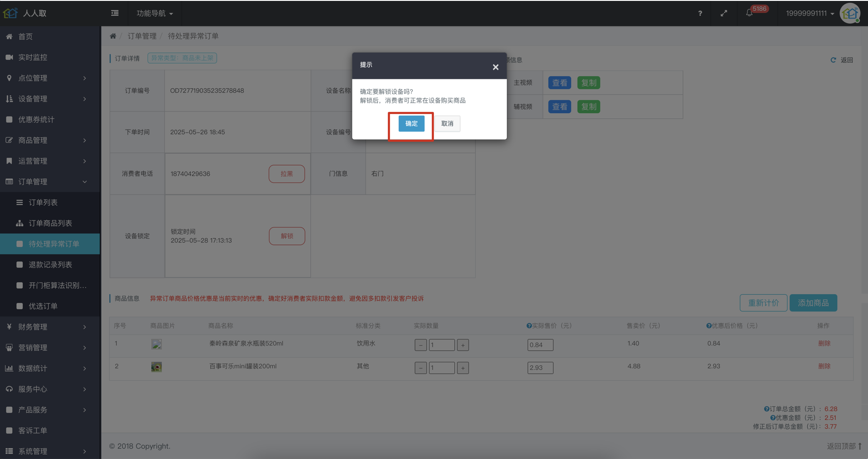This screenshot has height=459, width=868.
Task: Click the 优惠后价格 help question icon
Action: 709,326
